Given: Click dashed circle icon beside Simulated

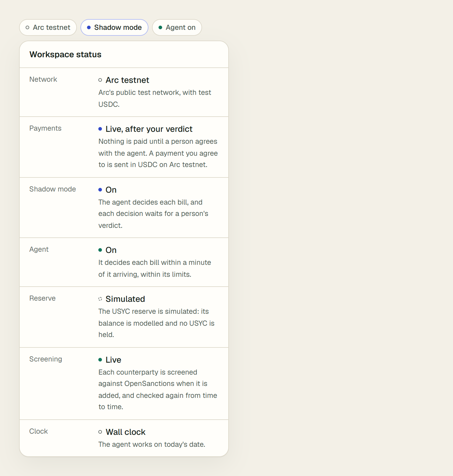Looking at the screenshot, I should (100, 299).
